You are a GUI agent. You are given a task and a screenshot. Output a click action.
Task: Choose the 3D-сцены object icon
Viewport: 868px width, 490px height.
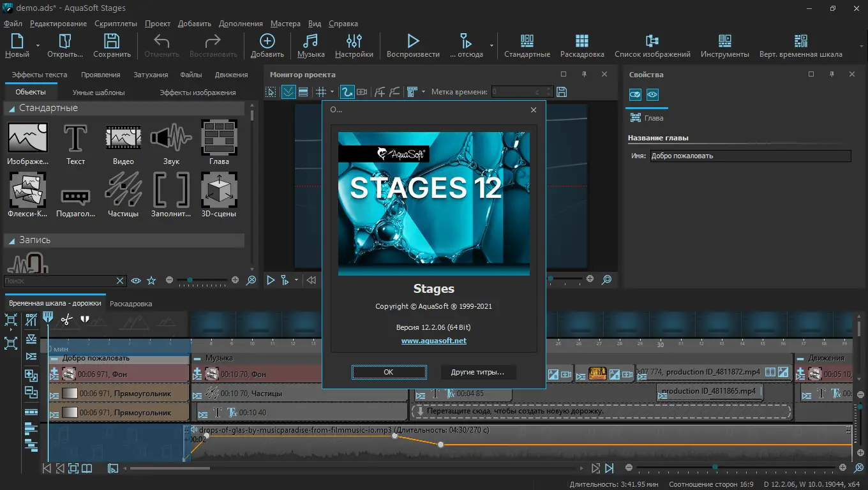(219, 189)
